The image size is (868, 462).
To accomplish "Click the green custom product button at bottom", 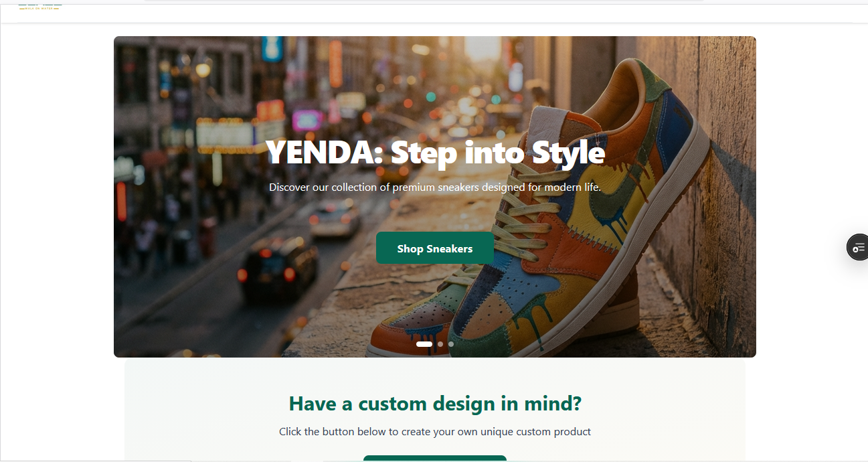I will point(434,459).
